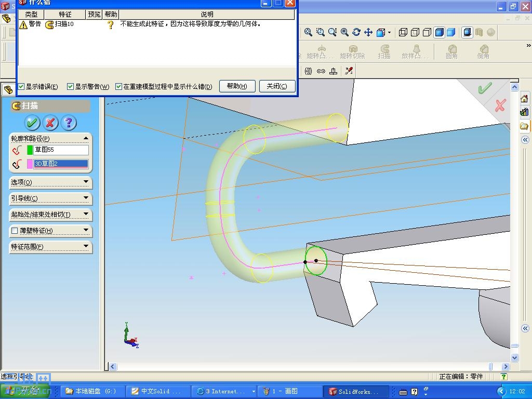The image size is (532, 399).
Task: Confirm sweep with green OK check
Action: click(32, 123)
